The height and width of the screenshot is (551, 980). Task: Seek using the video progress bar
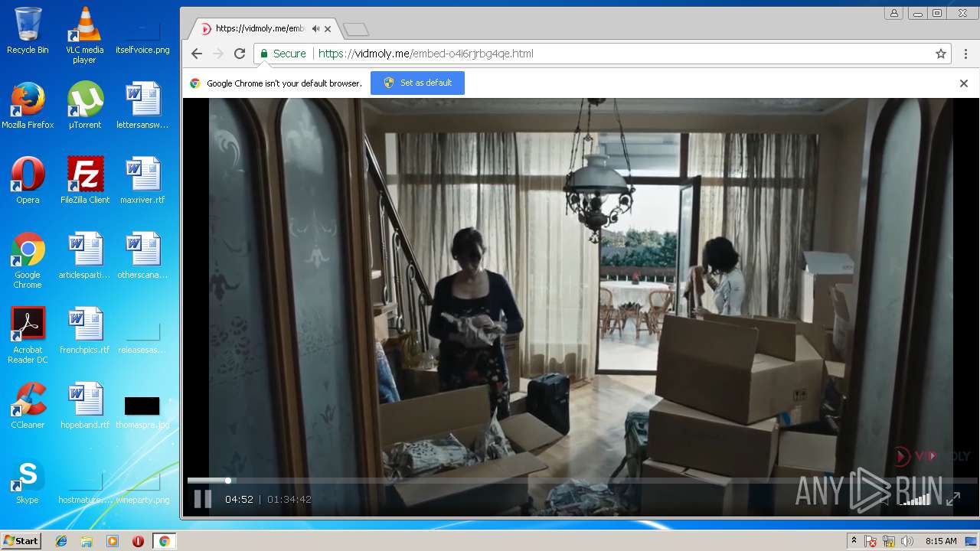tap(582, 481)
